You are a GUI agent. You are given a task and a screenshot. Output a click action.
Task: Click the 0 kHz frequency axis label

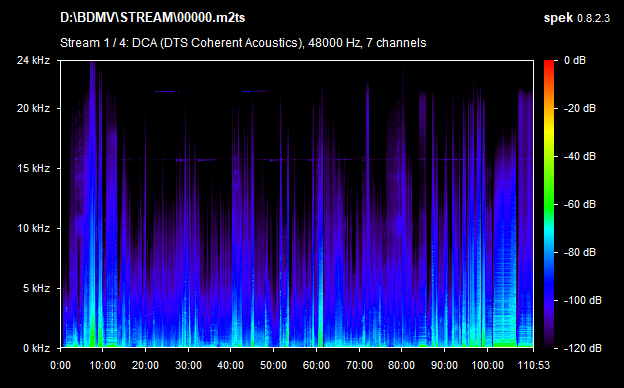pyautogui.click(x=36, y=348)
